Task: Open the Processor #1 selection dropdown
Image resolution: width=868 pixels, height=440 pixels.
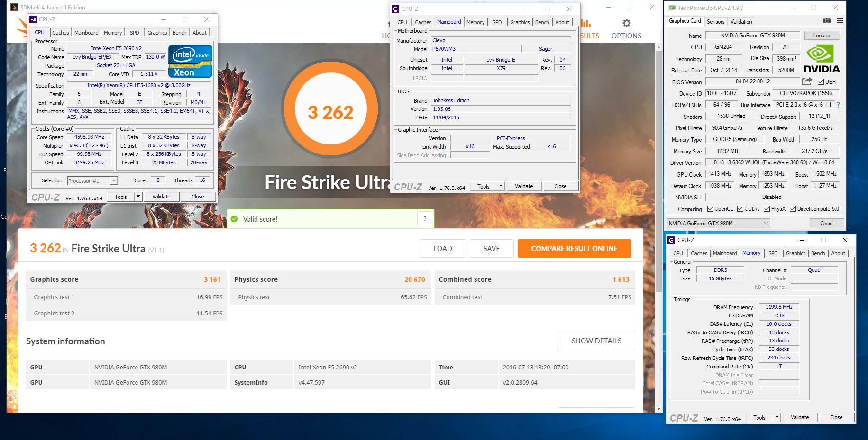Action: pos(92,180)
